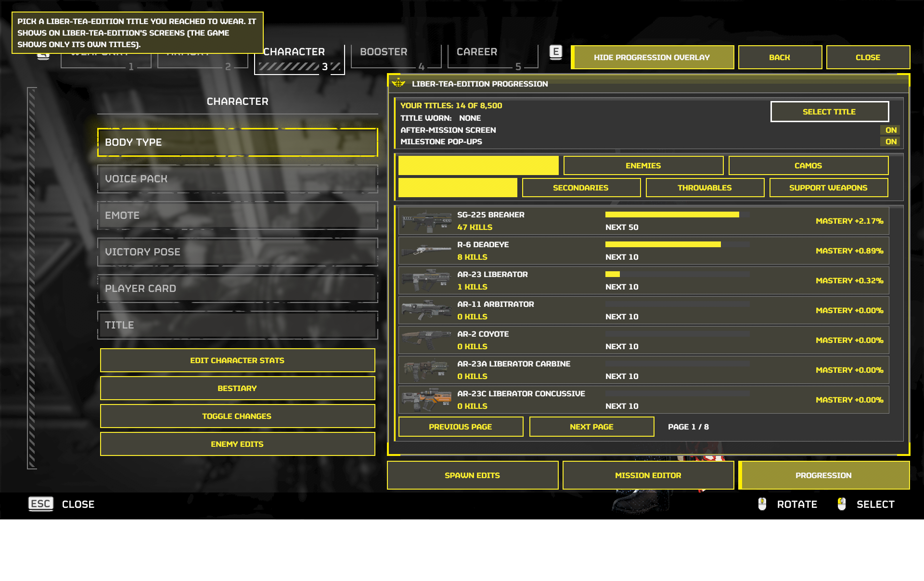Show the SECONDARIES weapon category
Screen dimensions: 924x581
tap(581, 188)
